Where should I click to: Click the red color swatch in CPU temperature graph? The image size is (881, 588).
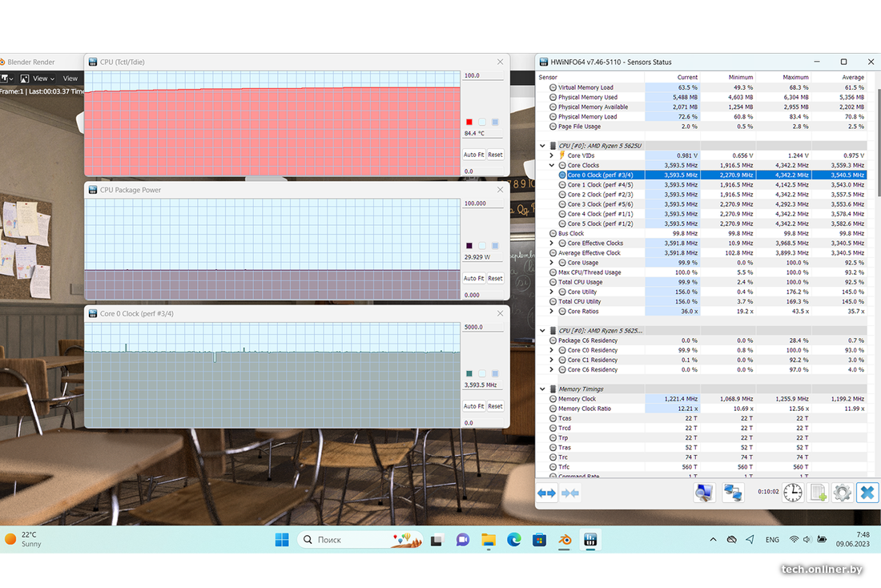point(469,122)
